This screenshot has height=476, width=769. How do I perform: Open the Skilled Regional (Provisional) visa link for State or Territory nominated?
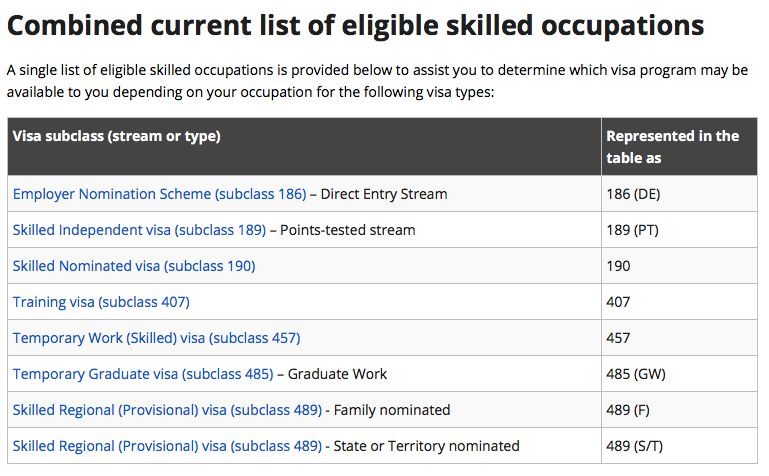[x=167, y=446]
